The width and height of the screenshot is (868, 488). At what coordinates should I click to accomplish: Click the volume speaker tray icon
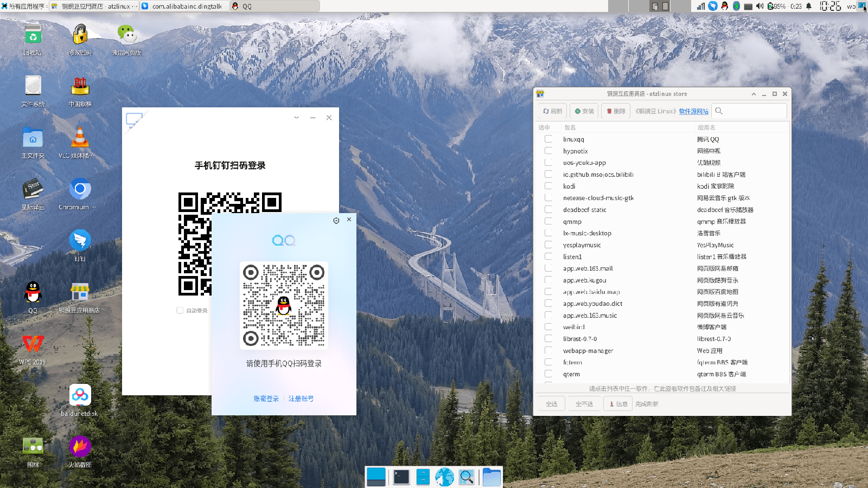(x=759, y=6)
